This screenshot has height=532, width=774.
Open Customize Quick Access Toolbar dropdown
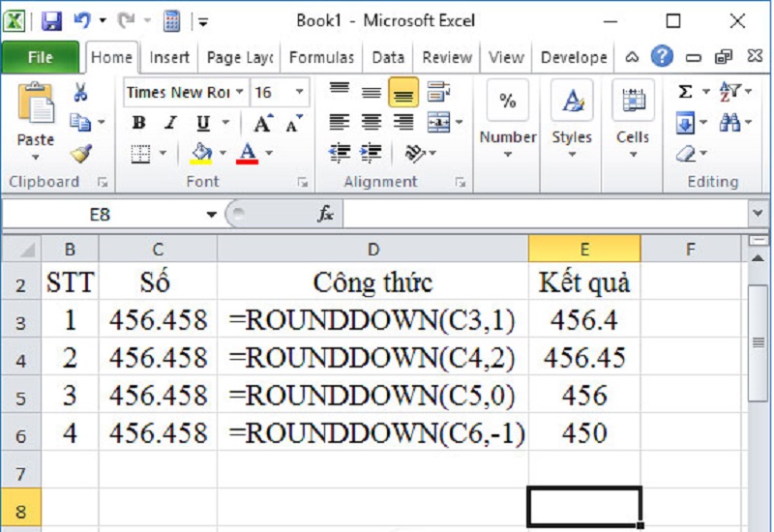pos(203,21)
